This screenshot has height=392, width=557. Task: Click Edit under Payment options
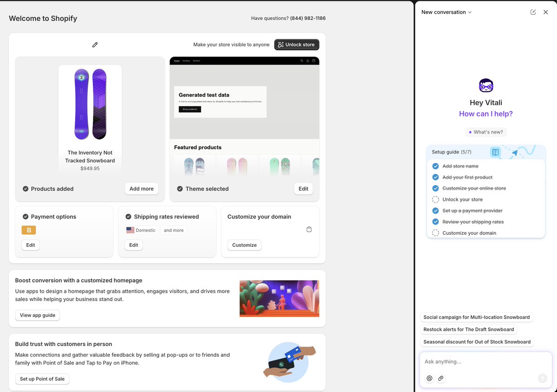tap(31, 245)
